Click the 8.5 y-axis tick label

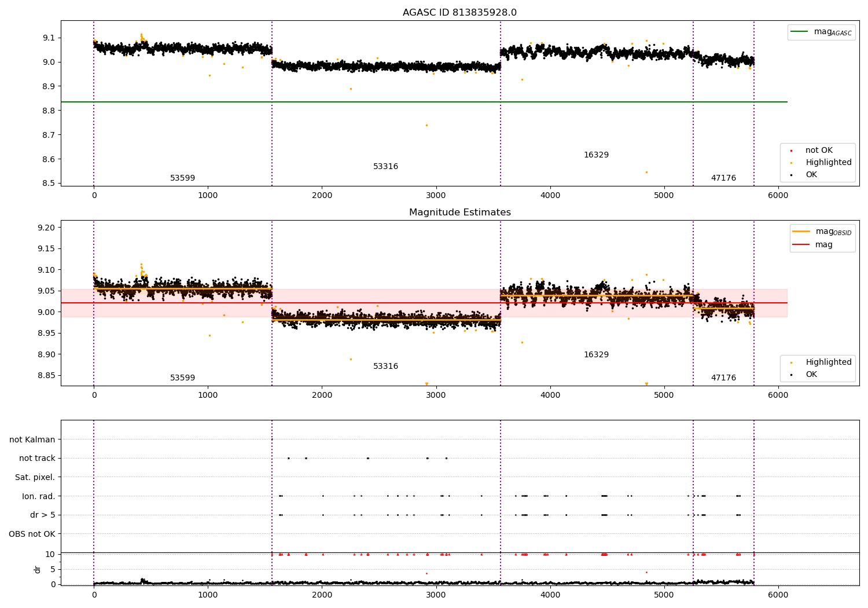pos(48,184)
